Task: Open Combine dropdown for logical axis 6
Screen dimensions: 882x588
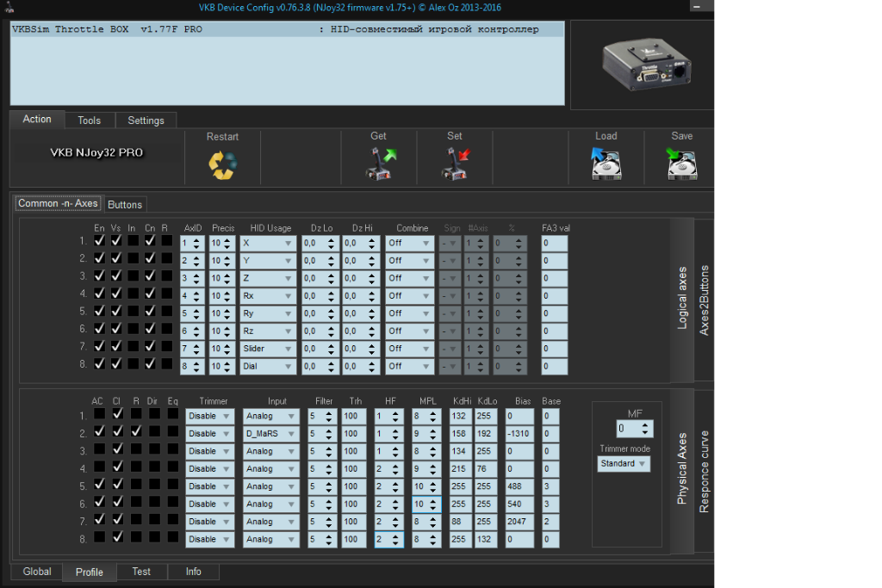Action: click(x=409, y=331)
